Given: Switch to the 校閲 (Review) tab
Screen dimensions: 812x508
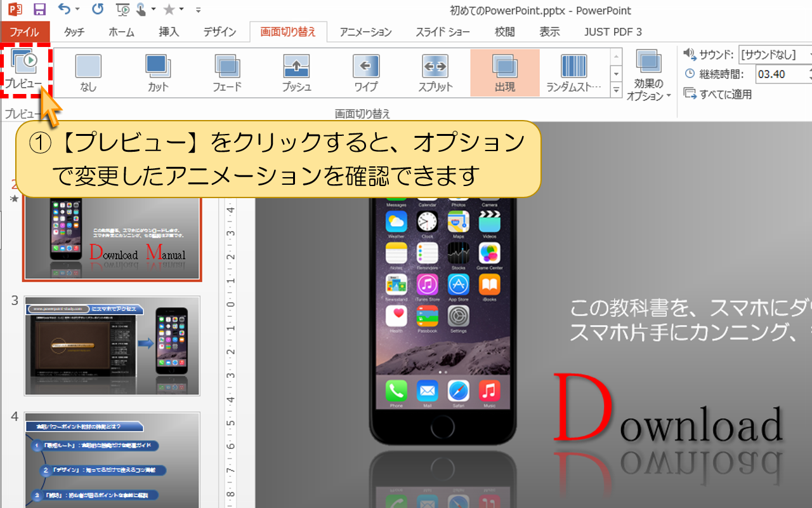Looking at the screenshot, I should [505, 32].
